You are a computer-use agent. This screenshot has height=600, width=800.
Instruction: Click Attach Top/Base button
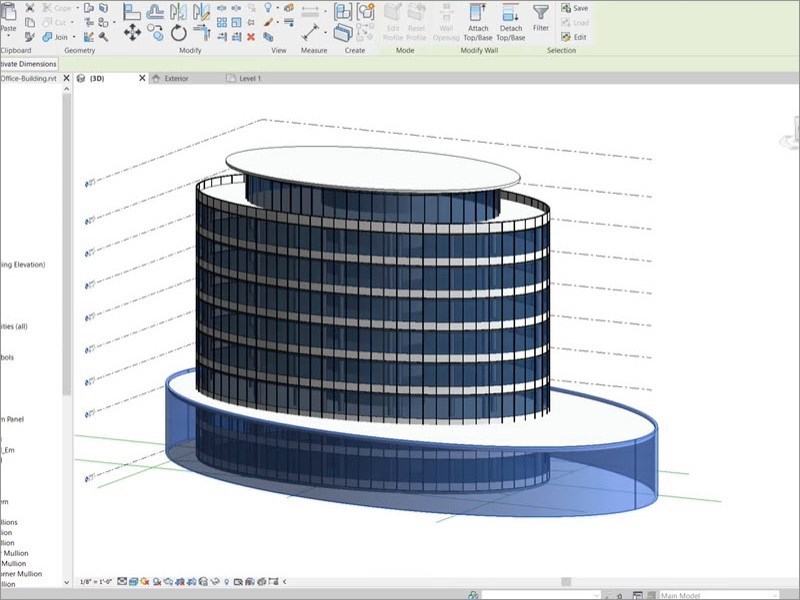click(x=478, y=23)
